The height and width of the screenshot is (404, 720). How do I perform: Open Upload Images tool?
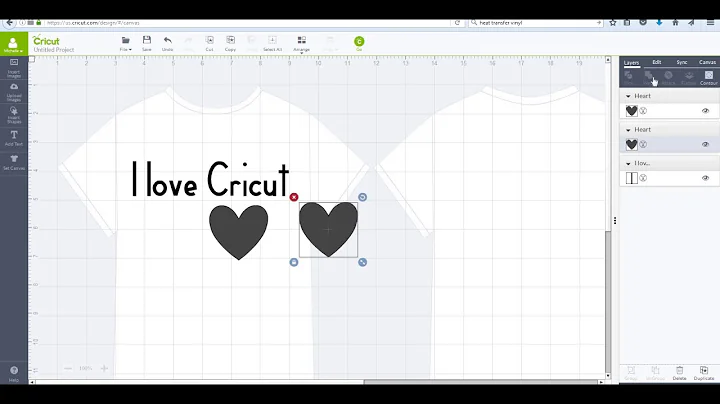[14, 92]
